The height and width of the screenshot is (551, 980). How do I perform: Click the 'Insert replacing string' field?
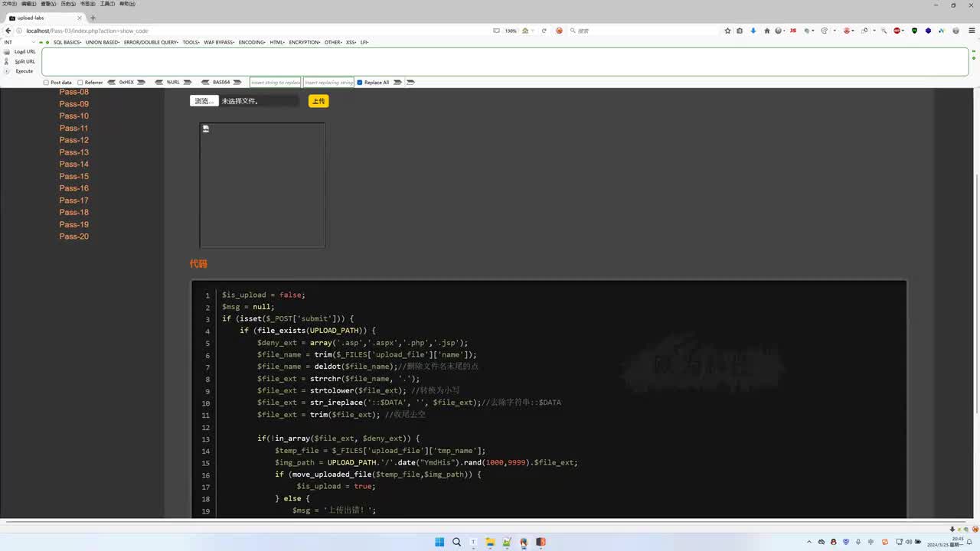pos(328,82)
